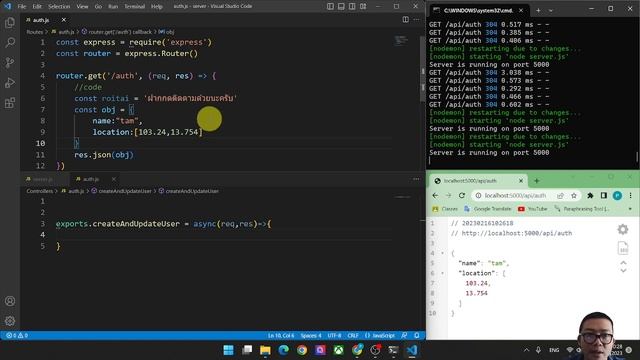
Task: Go back in the Chrome browser
Action: tap(435, 196)
